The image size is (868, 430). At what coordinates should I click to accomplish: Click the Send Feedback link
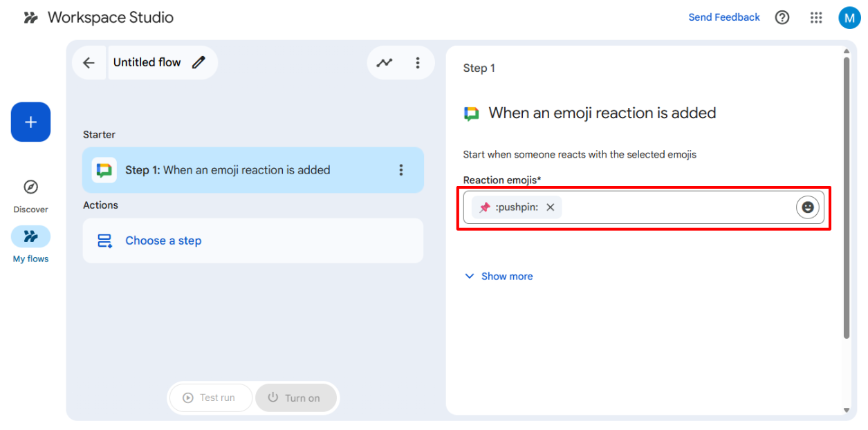pyautogui.click(x=723, y=17)
